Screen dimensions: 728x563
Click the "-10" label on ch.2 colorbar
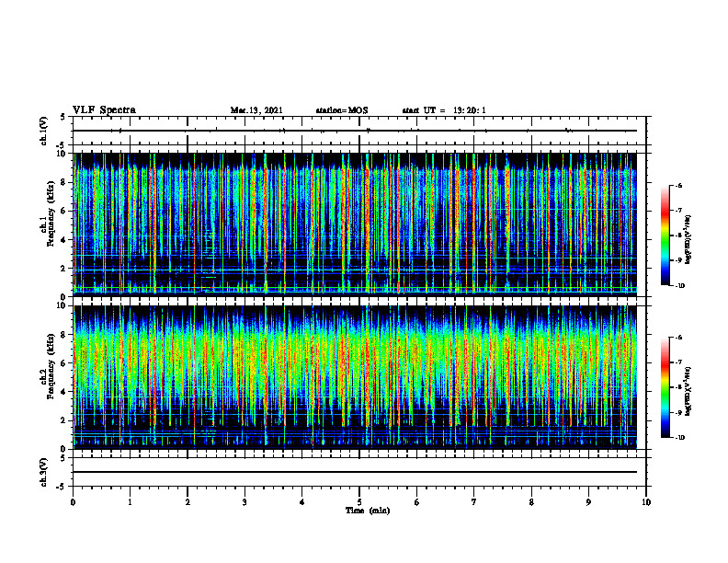(678, 438)
